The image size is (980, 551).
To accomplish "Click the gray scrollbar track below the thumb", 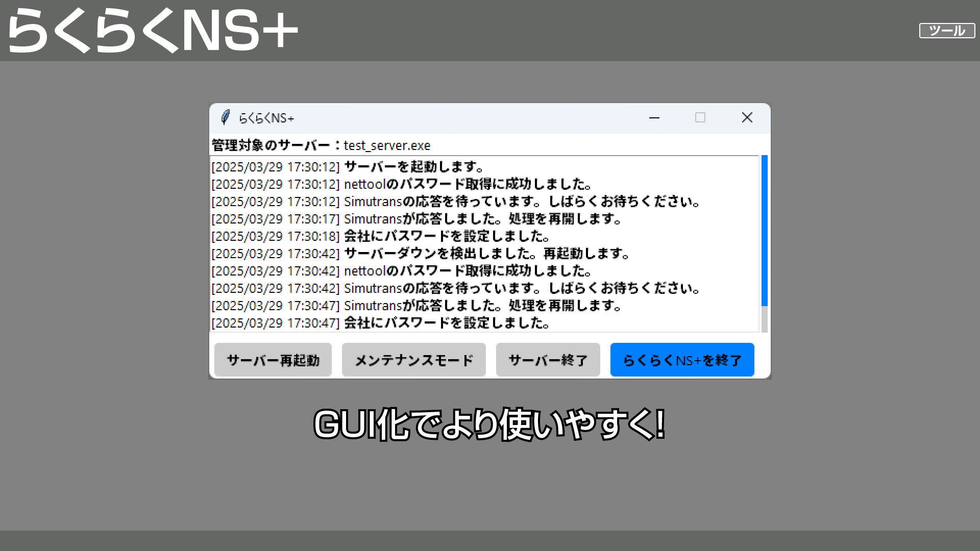I will click(764, 320).
